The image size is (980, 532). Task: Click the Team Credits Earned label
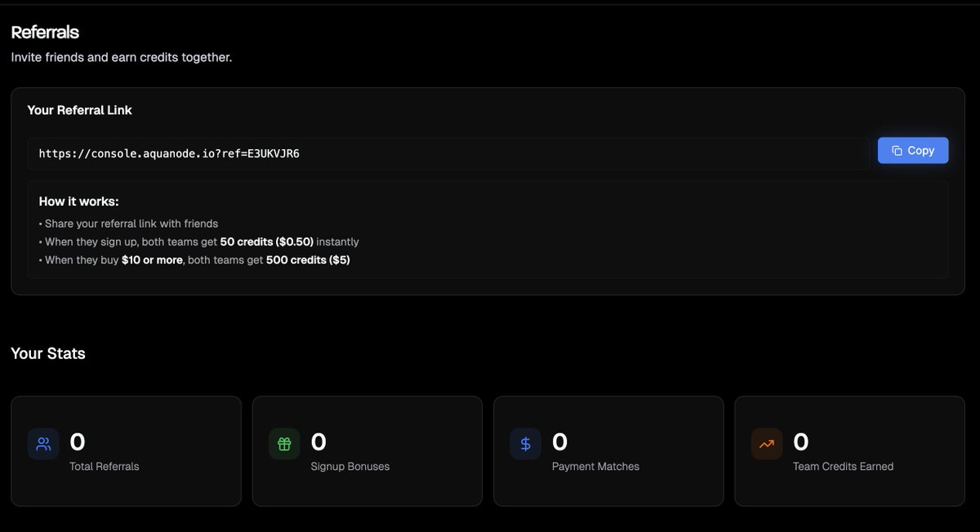click(x=843, y=467)
